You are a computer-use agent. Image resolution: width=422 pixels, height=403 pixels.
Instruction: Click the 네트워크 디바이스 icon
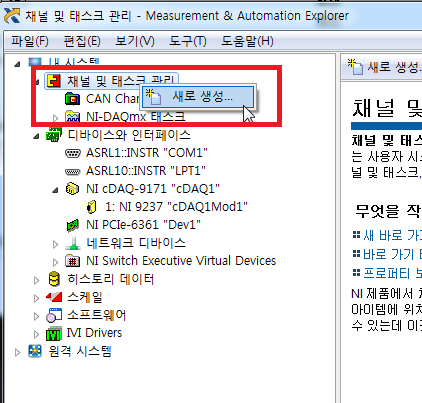click(x=73, y=243)
